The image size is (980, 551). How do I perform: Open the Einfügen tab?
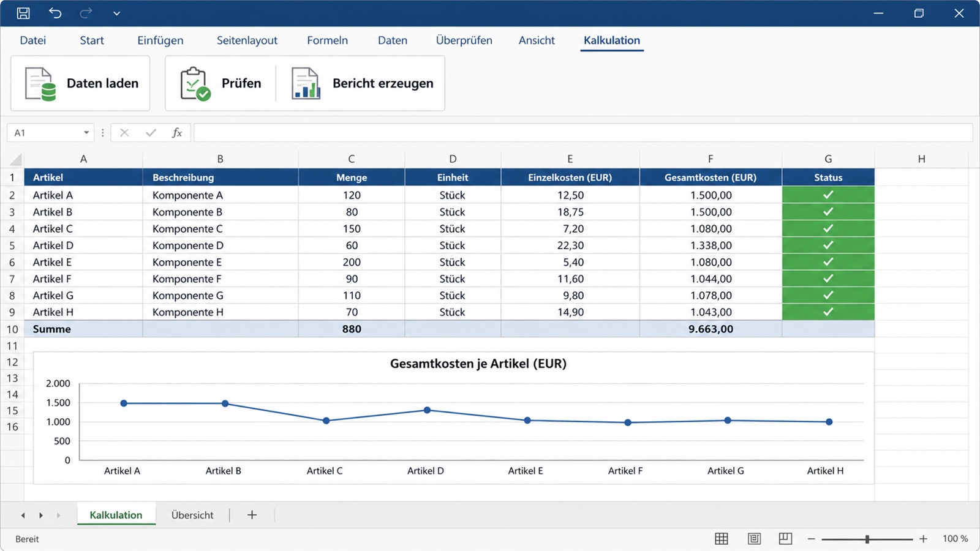(x=160, y=40)
